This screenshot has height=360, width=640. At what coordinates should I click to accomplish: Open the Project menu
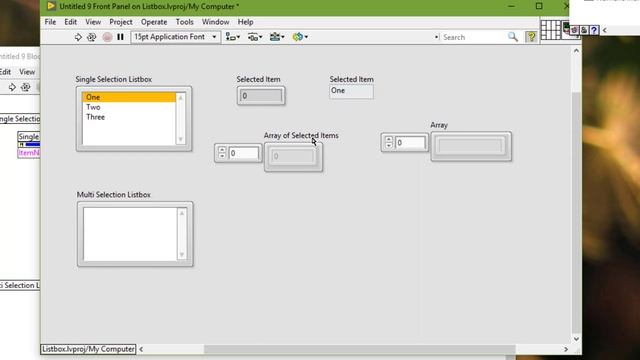pos(121,22)
